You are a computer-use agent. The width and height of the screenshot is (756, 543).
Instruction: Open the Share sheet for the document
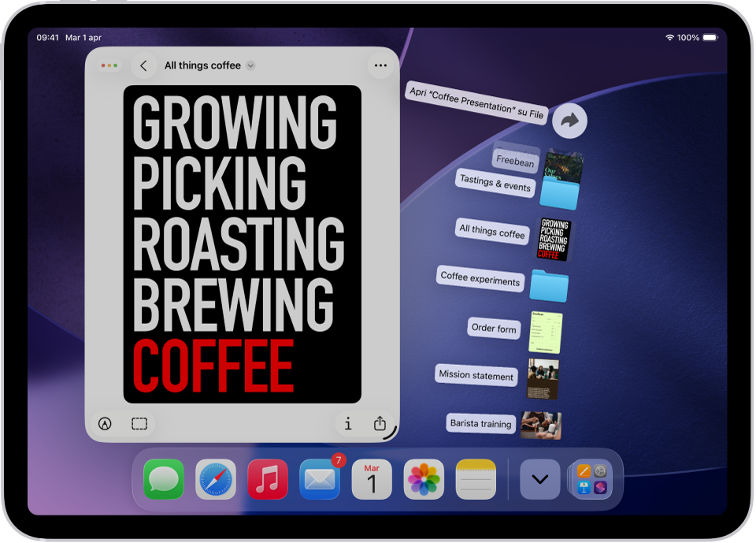380,424
